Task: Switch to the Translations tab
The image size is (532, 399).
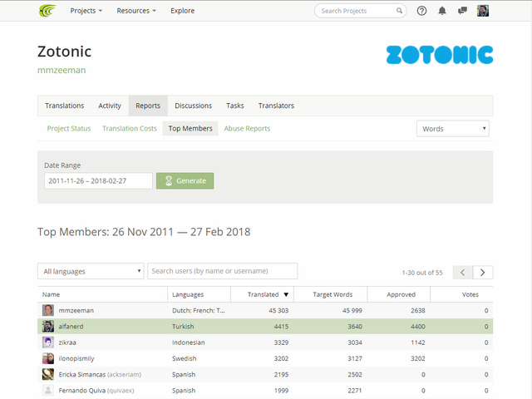Action: pos(65,106)
